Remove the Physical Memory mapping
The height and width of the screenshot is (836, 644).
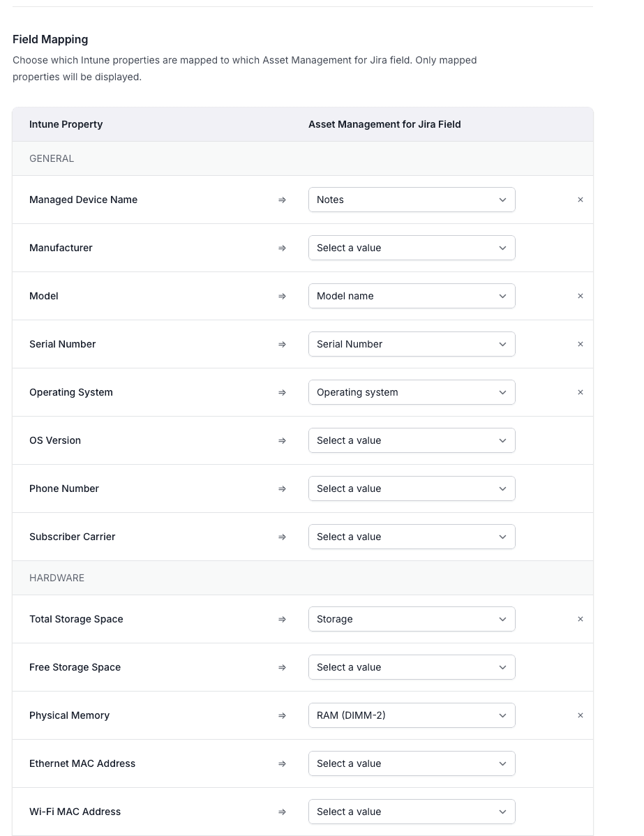[581, 715]
